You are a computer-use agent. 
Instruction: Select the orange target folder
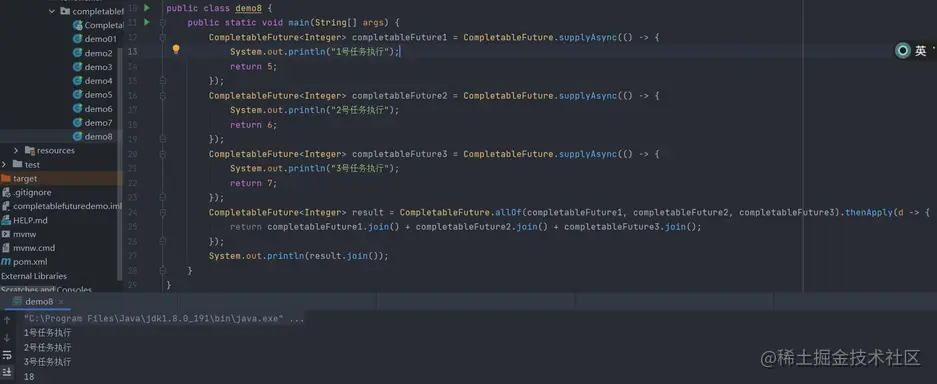[20, 179]
